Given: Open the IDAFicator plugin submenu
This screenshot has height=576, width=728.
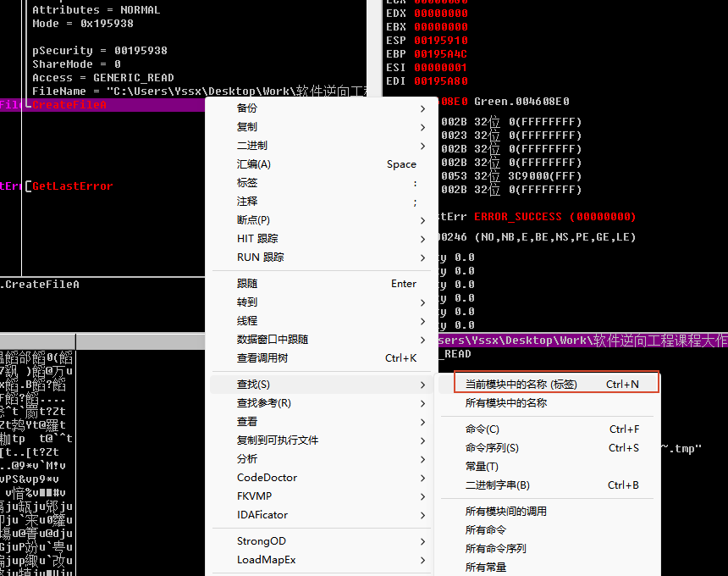Looking at the screenshot, I should click(322, 514).
